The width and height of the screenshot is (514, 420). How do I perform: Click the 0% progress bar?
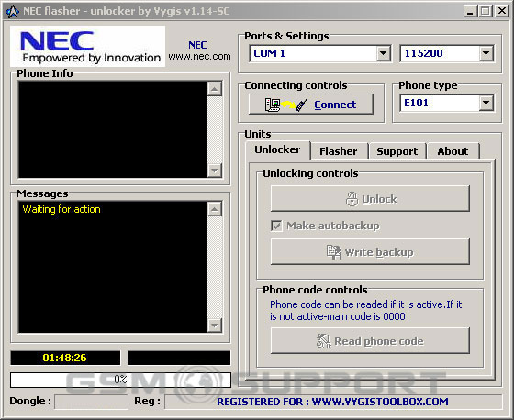120,380
